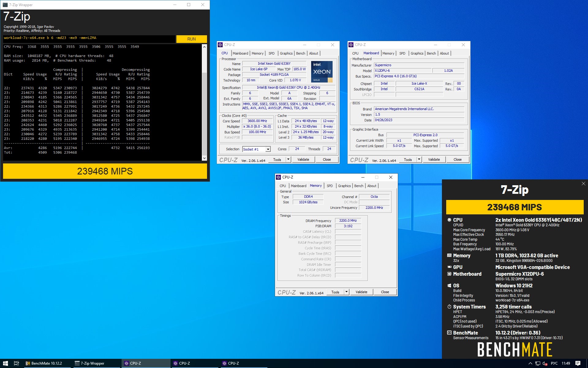Click the taskbar clock showing 11:49
The height and width of the screenshot is (368, 588).
(x=566, y=363)
